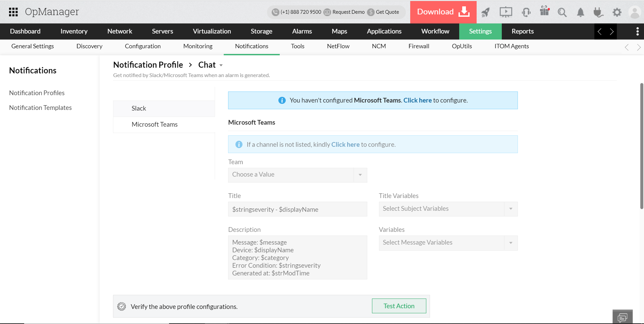Switch to the Dashboard tab
This screenshot has width=644, height=324.
[x=25, y=31]
